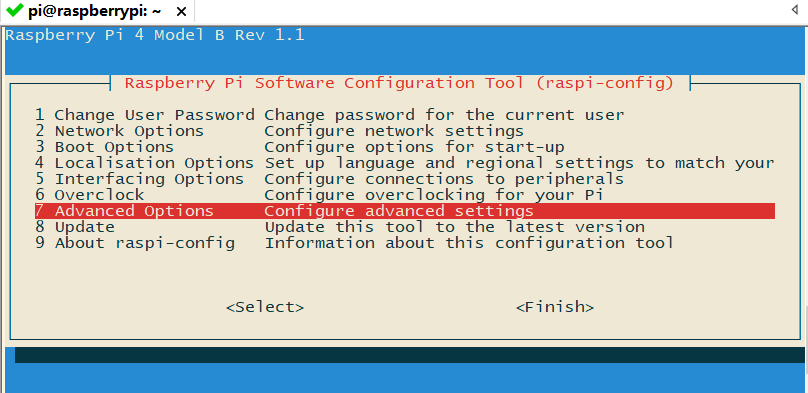Click the <Finish> button

[x=555, y=307]
